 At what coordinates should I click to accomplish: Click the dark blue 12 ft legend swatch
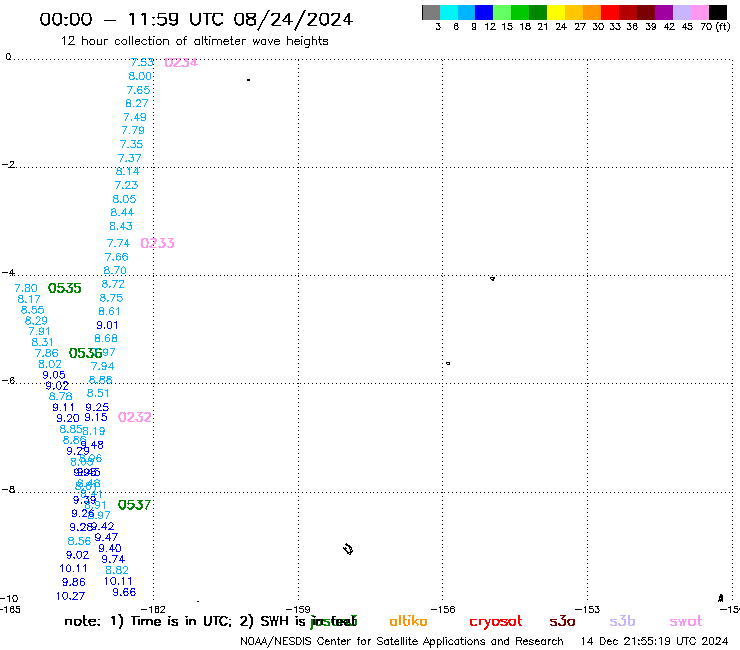click(x=484, y=12)
